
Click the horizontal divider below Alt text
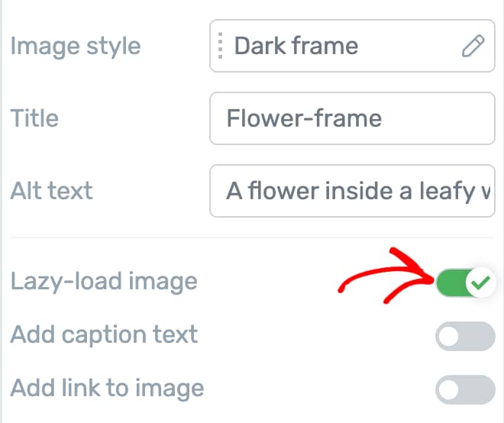click(252, 238)
